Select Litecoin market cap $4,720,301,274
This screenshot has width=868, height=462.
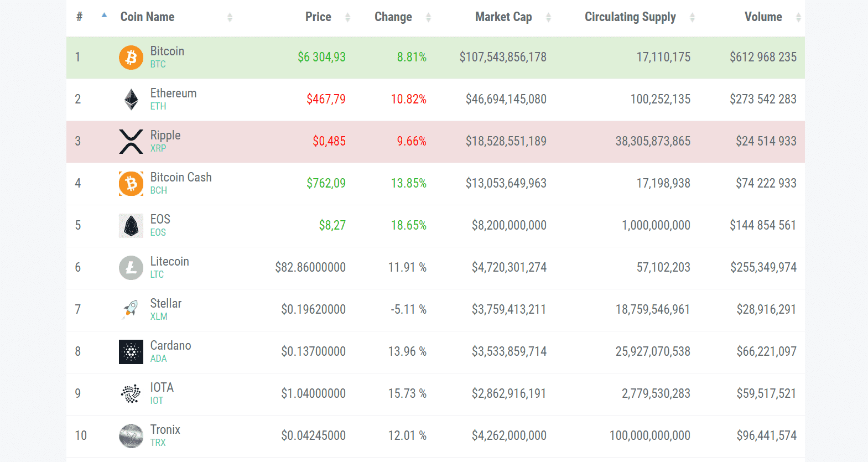(x=509, y=267)
